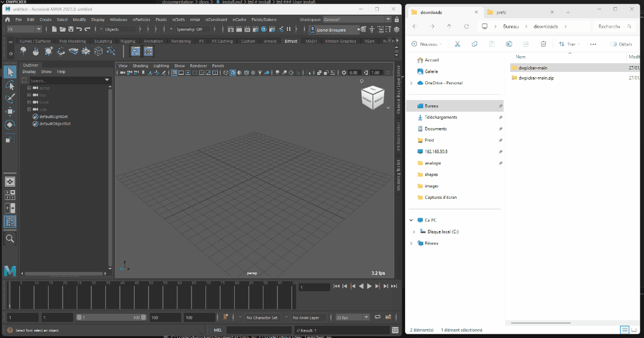
Task: Click the Bifrost cube volume shelf icon
Action: [98, 51]
